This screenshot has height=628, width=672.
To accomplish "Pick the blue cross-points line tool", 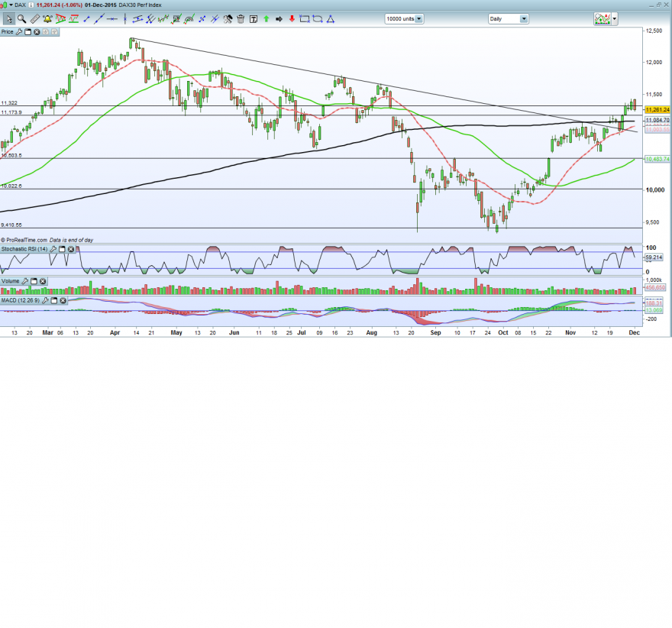I will pyautogui.click(x=202, y=19).
